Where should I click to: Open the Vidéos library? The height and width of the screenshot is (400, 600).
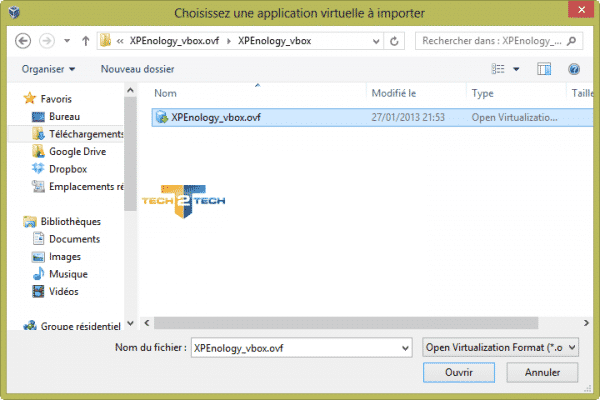pos(64,292)
